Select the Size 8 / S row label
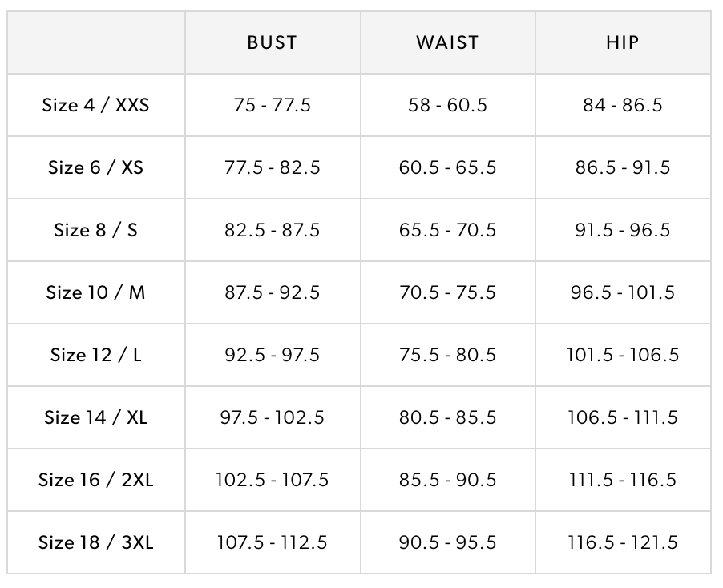The width and height of the screenshot is (723, 588). [x=96, y=230]
